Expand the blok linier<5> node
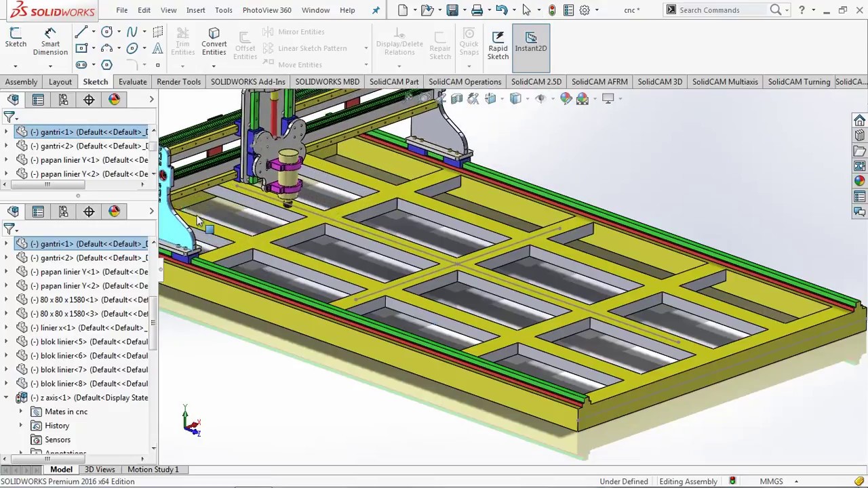 click(x=6, y=342)
